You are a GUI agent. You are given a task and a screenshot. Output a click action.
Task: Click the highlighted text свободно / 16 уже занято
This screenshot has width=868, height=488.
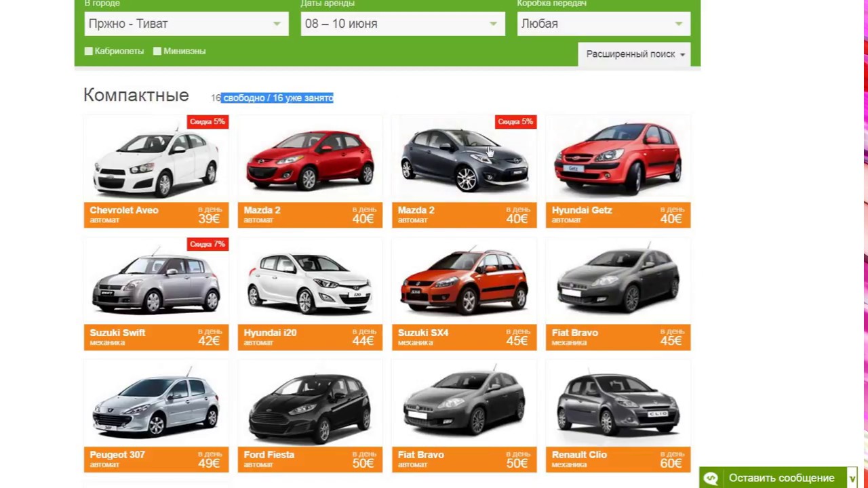(278, 98)
